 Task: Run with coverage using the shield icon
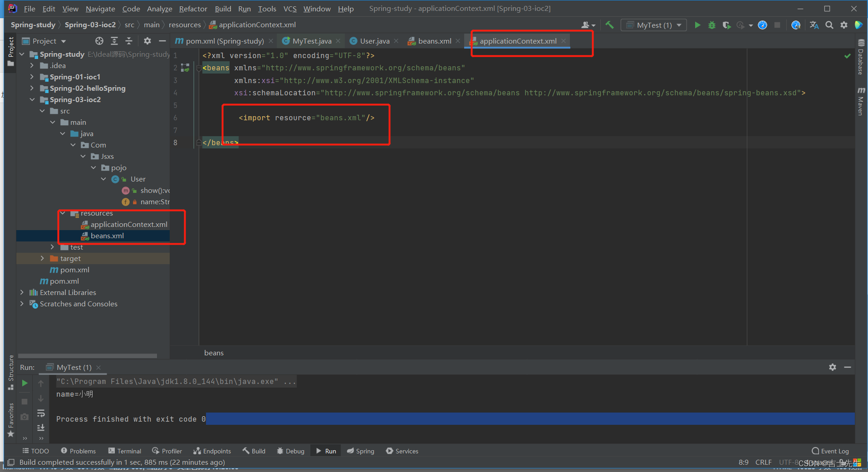pyautogui.click(x=726, y=25)
